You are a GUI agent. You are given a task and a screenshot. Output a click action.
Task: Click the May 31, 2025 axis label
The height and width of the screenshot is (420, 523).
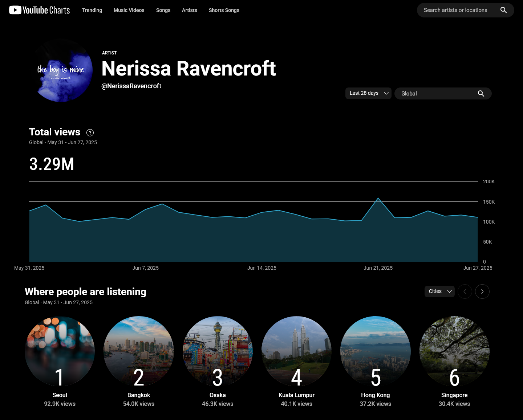29,268
